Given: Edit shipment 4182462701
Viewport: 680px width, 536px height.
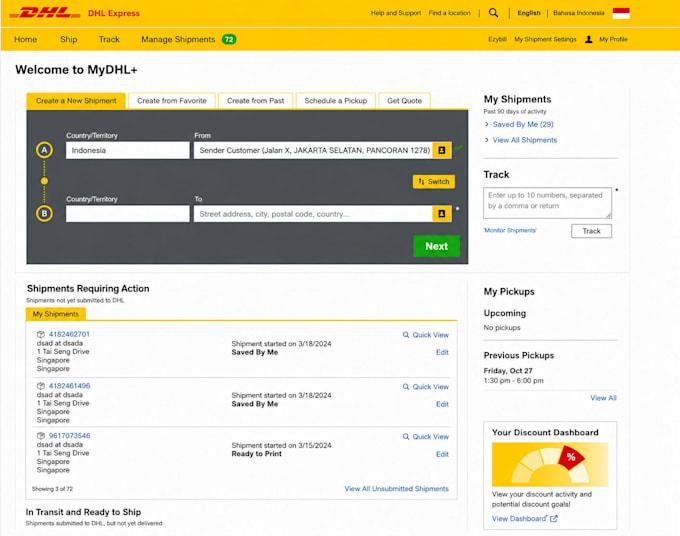Looking at the screenshot, I should click(442, 352).
